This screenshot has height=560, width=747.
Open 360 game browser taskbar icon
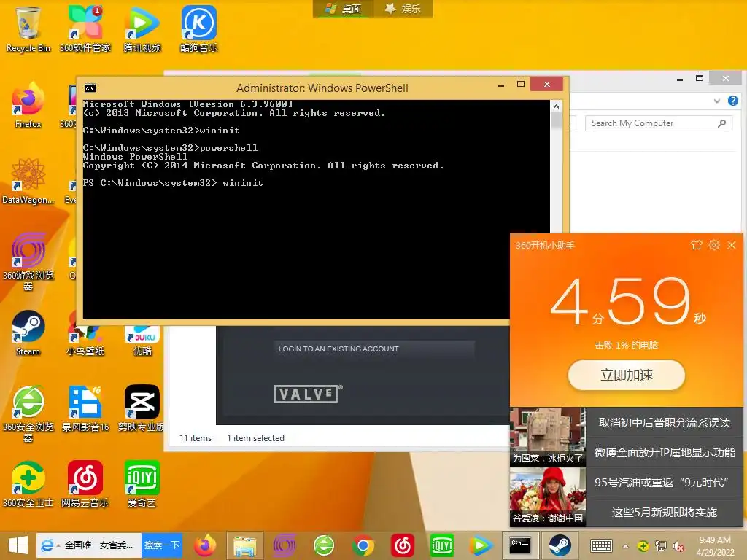285,545
